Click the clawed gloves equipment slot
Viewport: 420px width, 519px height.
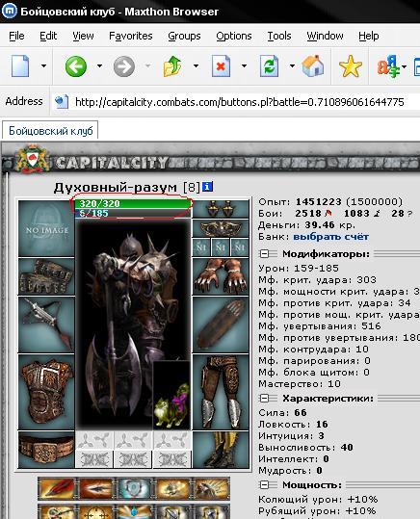coord(221,276)
